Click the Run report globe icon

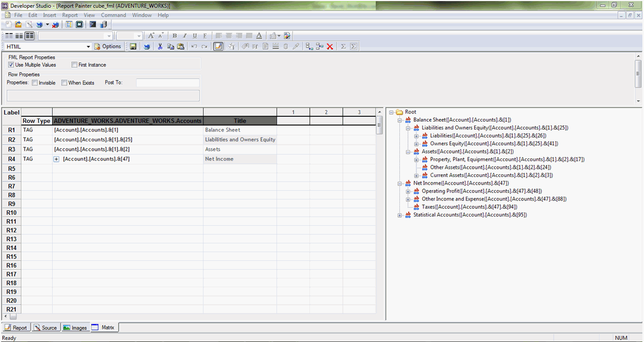[x=39, y=25]
